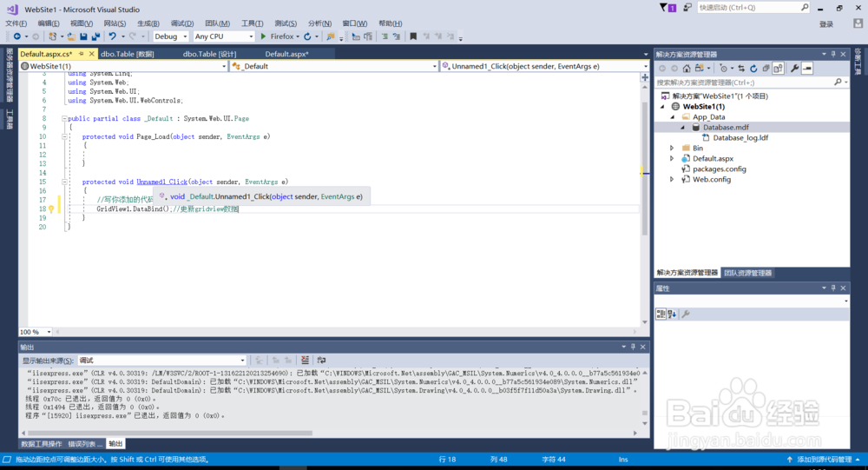Toggle auto-hide pin of Properties panel

pos(833,288)
